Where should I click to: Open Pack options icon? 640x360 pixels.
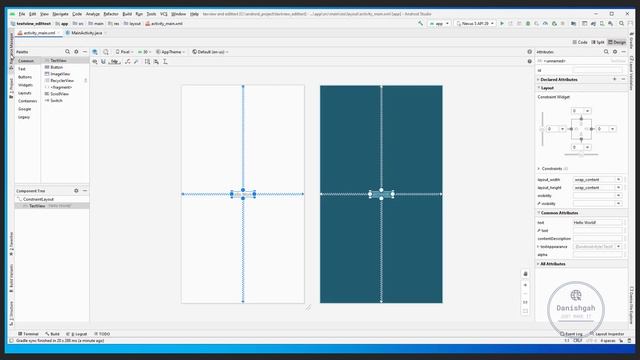pos(147,62)
